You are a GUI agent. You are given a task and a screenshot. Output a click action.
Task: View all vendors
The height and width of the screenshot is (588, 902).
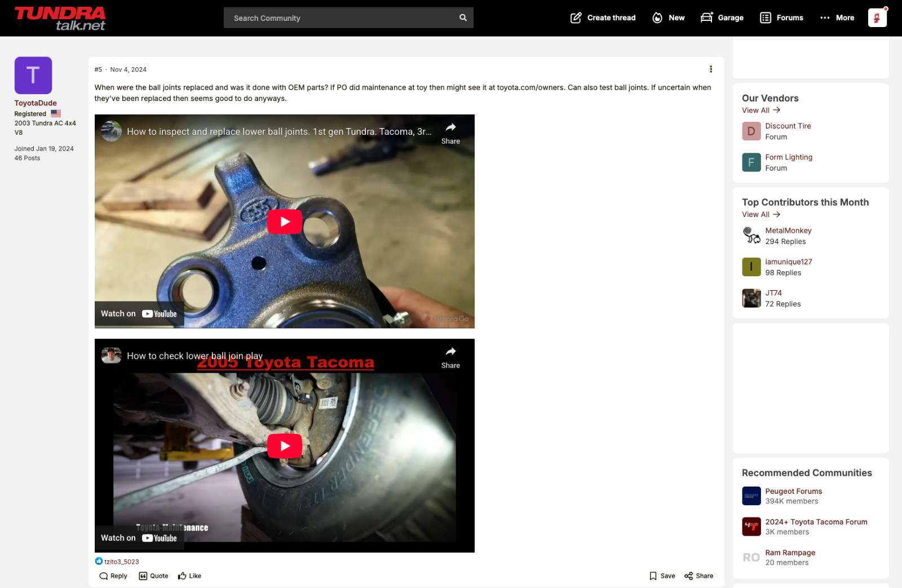pyautogui.click(x=760, y=110)
